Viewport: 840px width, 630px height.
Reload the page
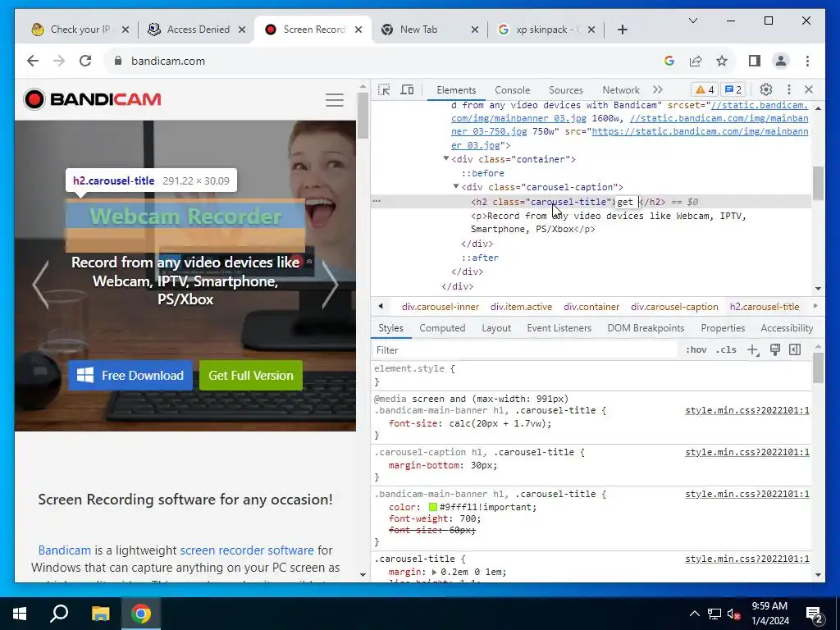[x=85, y=61]
